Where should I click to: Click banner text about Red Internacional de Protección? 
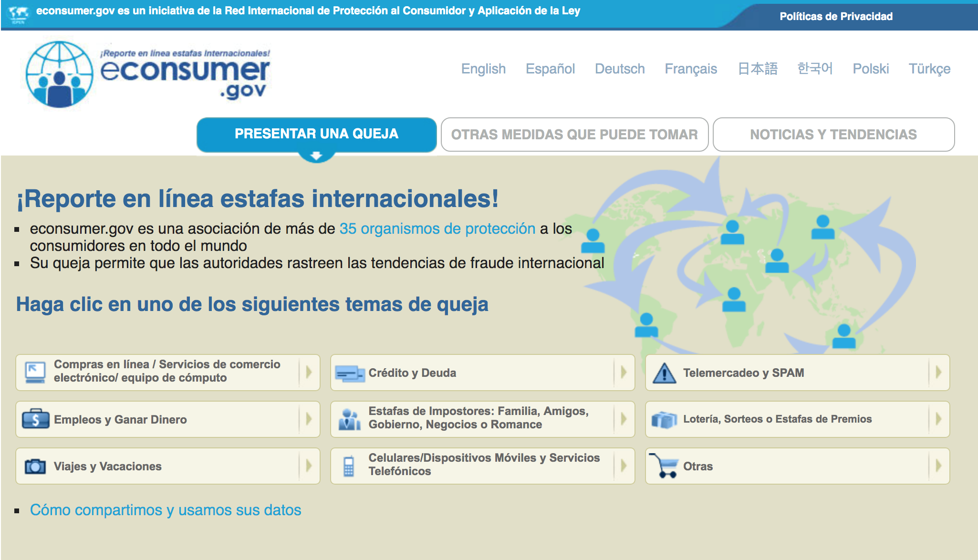(x=308, y=11)
